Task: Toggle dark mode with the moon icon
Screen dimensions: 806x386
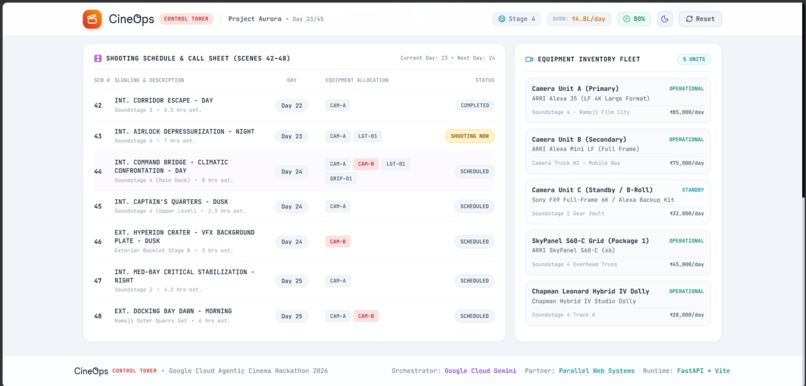Action: tap(665, 19)
